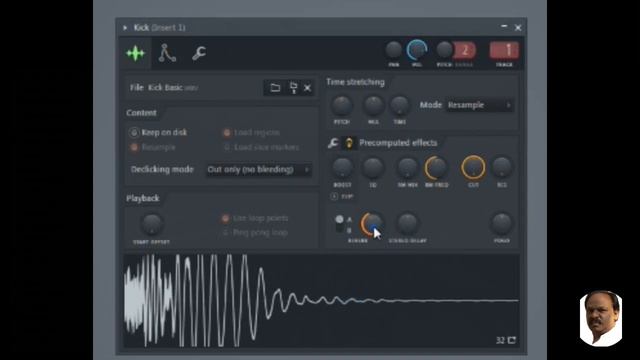The width and height of the screenshot is (640, 360).
Task: Minimize the Kick channel settings window
Action: click(x=504, y=27)
